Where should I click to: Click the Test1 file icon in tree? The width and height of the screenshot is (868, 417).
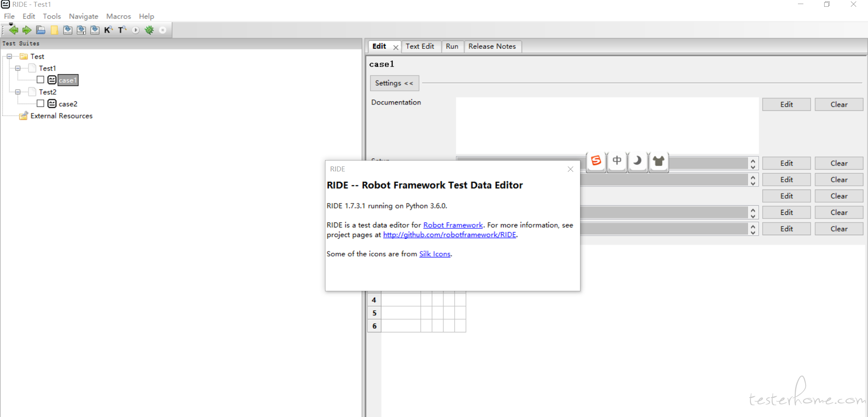point(32,68)
